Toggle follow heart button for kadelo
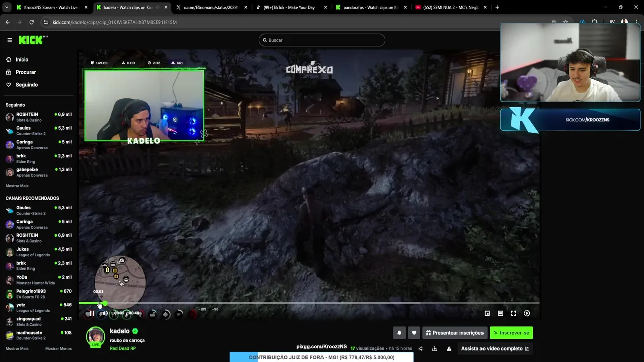This screenshot has width=644, height=362. click(414, 333)
